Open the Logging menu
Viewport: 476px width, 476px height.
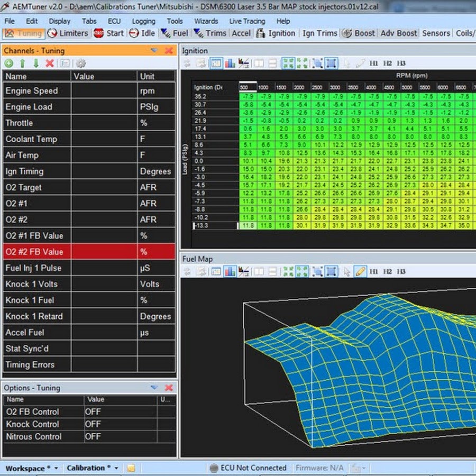point(143,21)
